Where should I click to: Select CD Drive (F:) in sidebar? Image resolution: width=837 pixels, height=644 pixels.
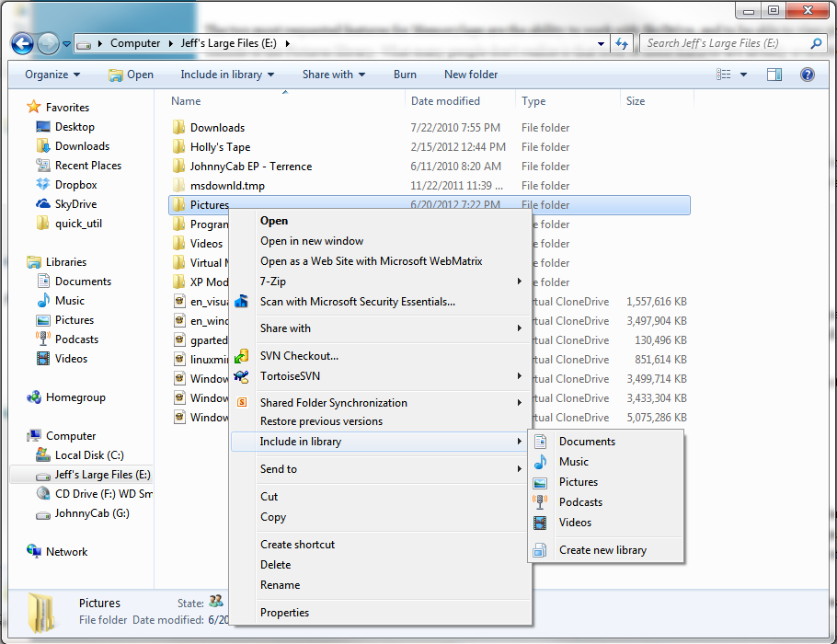click(94, 494)
